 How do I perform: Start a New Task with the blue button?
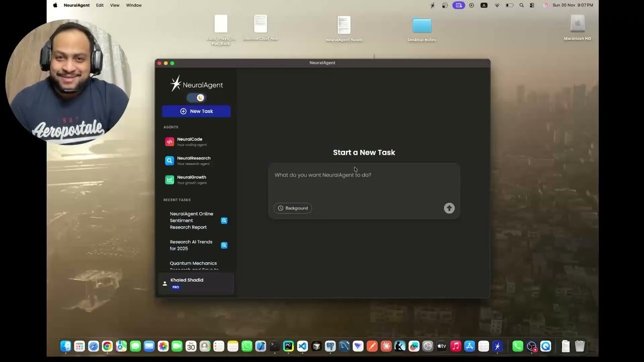tap(196, 111)
